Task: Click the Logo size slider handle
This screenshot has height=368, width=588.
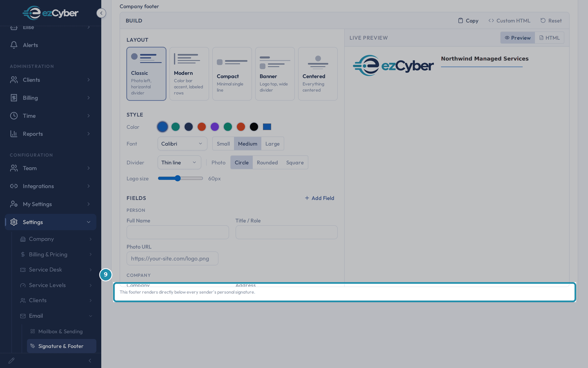Action: [x=178, y=178]
